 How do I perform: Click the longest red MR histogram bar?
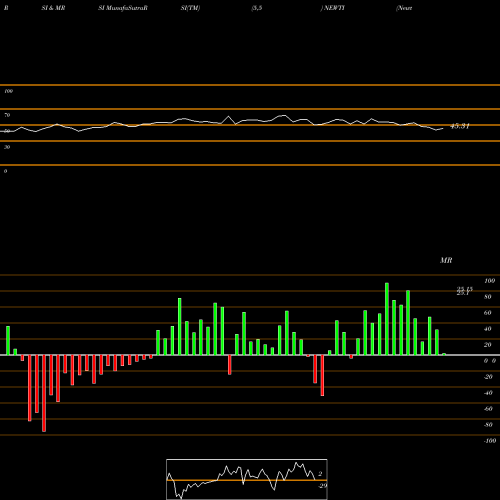pos(44,393)
